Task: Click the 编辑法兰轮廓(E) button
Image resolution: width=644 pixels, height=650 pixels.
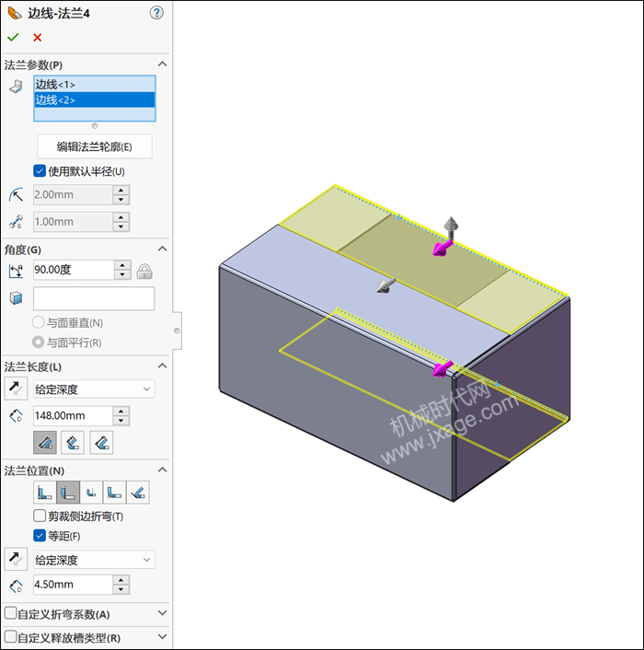Action: (x=95, y=146)
